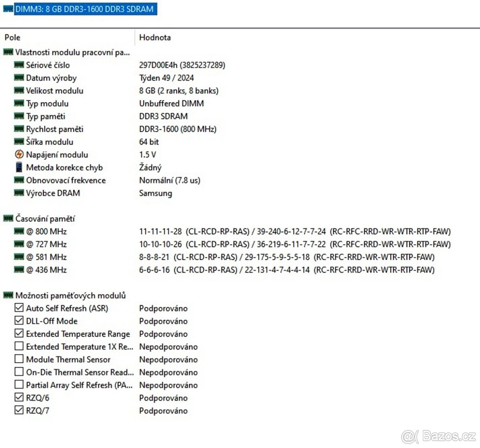Collapse the Časování pamětí group header
The width and height of the screenshot is (480, 448).
pyautogui.click(x=45, y=219)
